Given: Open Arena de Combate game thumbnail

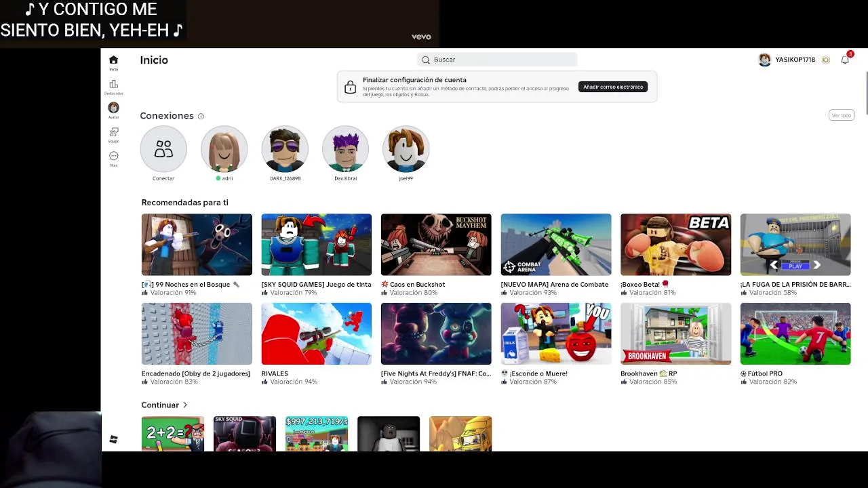Looking at the screenshot, I should (x=556, y=245).
